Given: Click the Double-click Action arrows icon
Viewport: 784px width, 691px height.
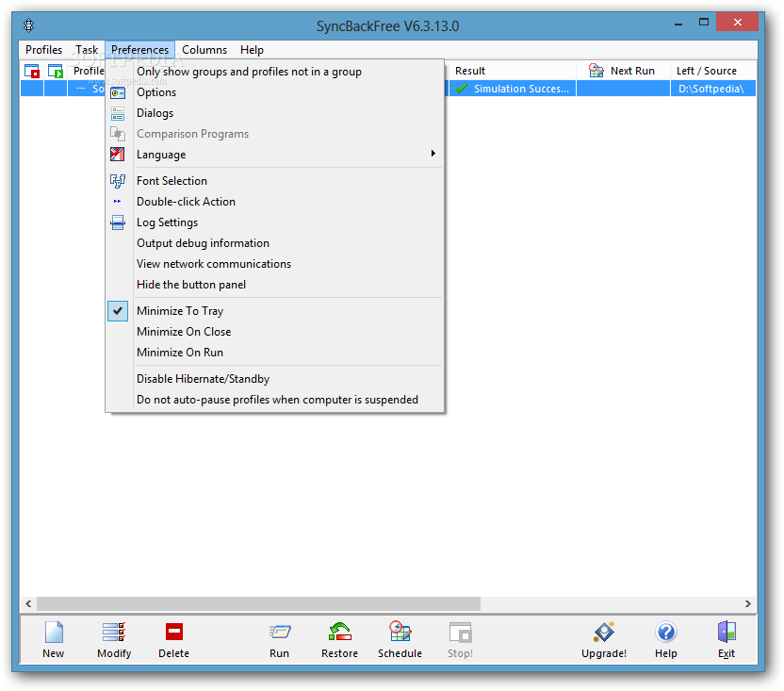Looking at the screenshot, I should pyautogui.click(x=118, y=202).
